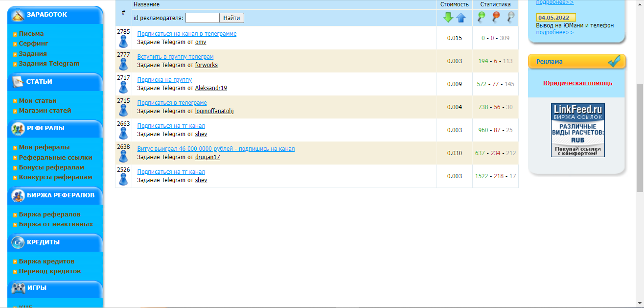Open task Подписаться в телеграме
Viewport: 644px width, 308px height.
(x=172, y=103)
